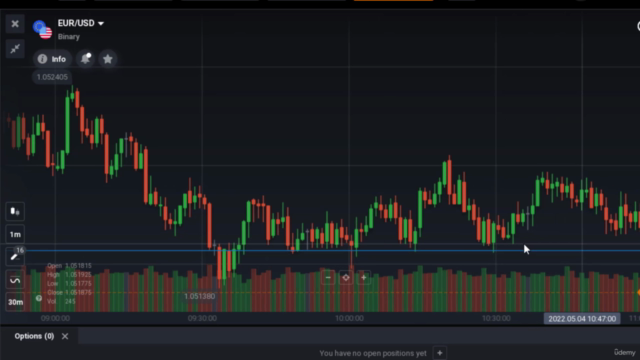
Task: Open the chart type candlestick icon
Action: [x=15, y=211]
